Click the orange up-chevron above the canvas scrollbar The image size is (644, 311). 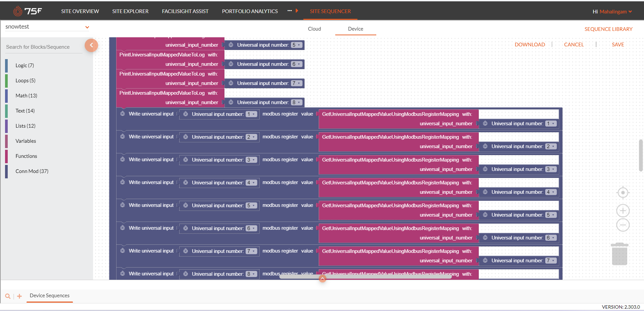(322, 278)
